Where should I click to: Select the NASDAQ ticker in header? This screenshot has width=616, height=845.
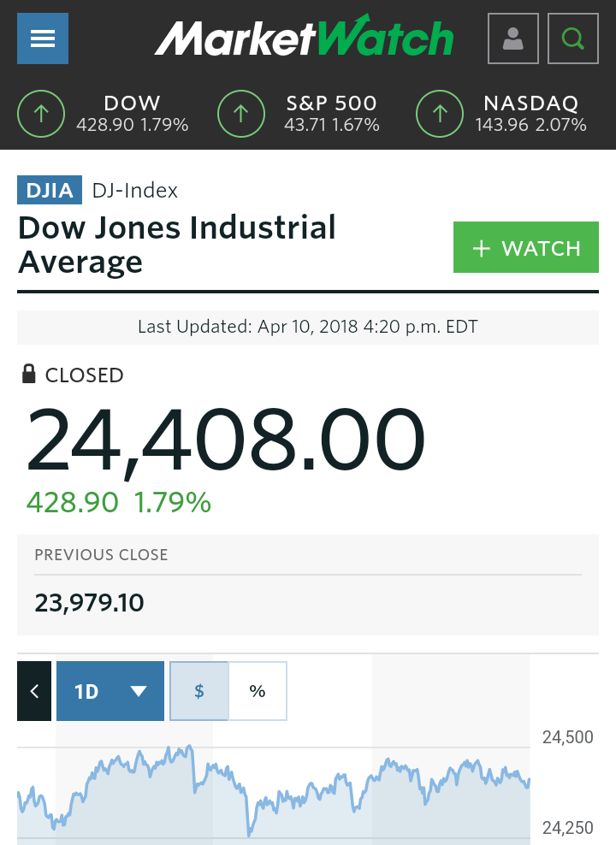point(530,114)
